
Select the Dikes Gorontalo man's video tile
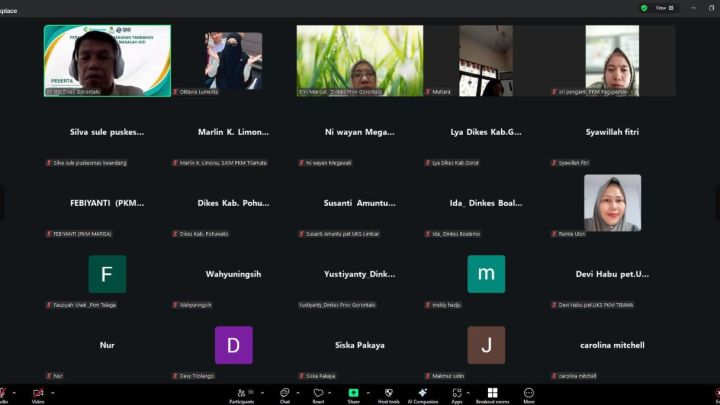point(107,61)
